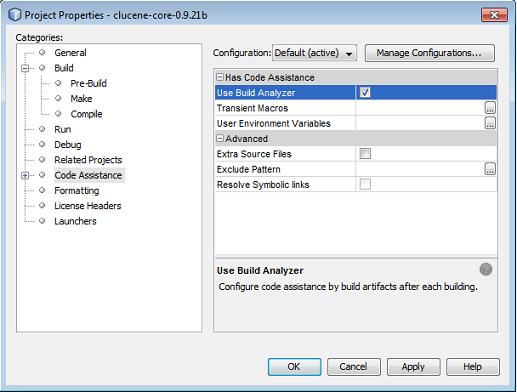Select the Use Build Analyzer property row
This screenshot has width=517, height=392.
pos(356,93)
